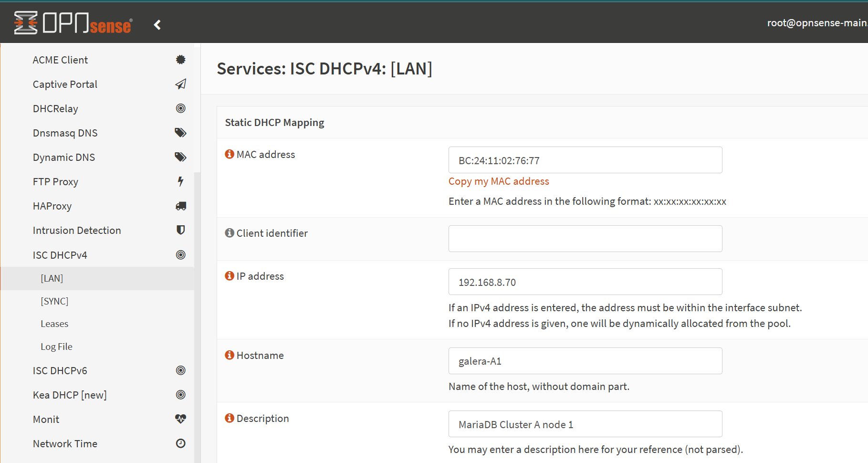Open the [SYNC] interface submenu item
The width and height of the screenshot is (868, 463).
pos(54,301)
